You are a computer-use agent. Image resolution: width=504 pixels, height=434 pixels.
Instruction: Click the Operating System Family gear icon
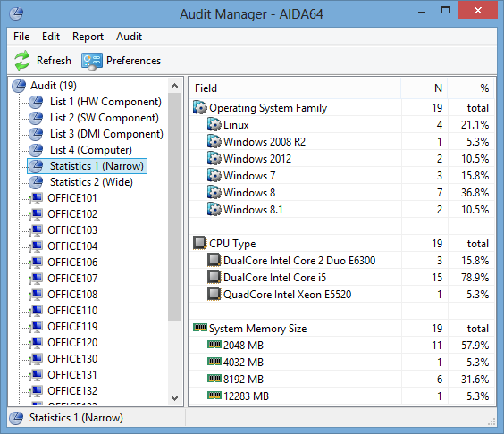pyautogui.click(x=200, y=108)
